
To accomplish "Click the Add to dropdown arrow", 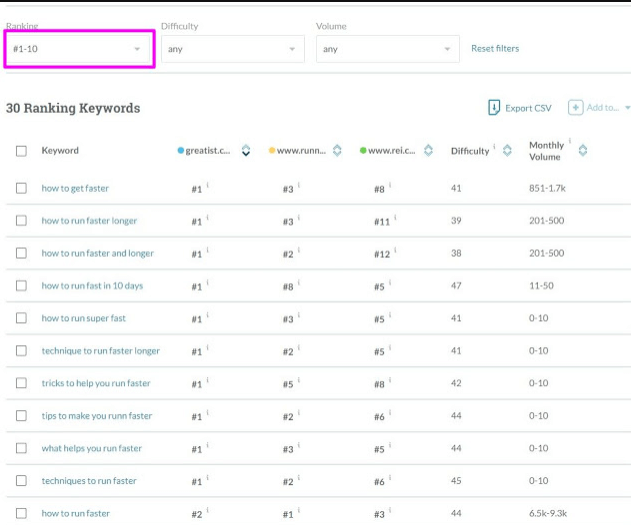I will (627, 108).
